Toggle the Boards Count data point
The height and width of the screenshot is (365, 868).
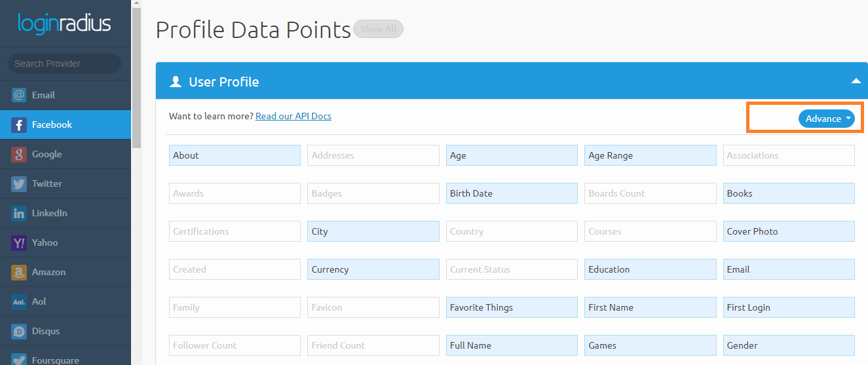point(651,193)
